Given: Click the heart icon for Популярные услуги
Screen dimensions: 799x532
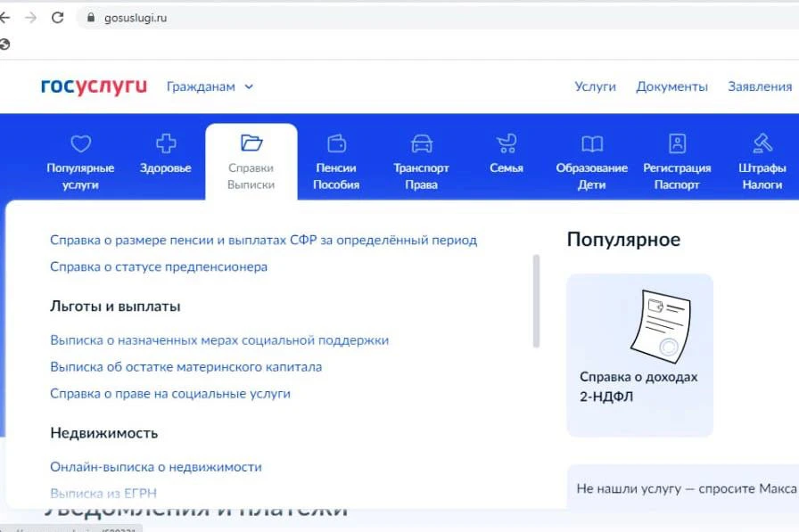Looking at the screenshot, I should pyautogui.click(x=80, y=143).
